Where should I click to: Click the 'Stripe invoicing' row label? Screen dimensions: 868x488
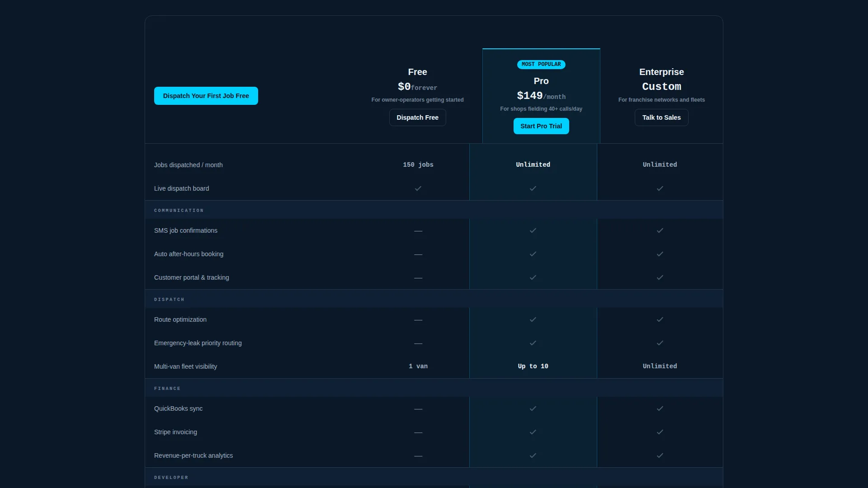[x=175, y=432]
